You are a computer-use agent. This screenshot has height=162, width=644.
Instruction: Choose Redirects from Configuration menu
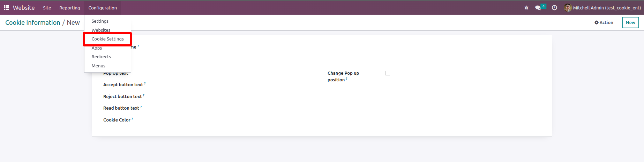tap(101, 57)
